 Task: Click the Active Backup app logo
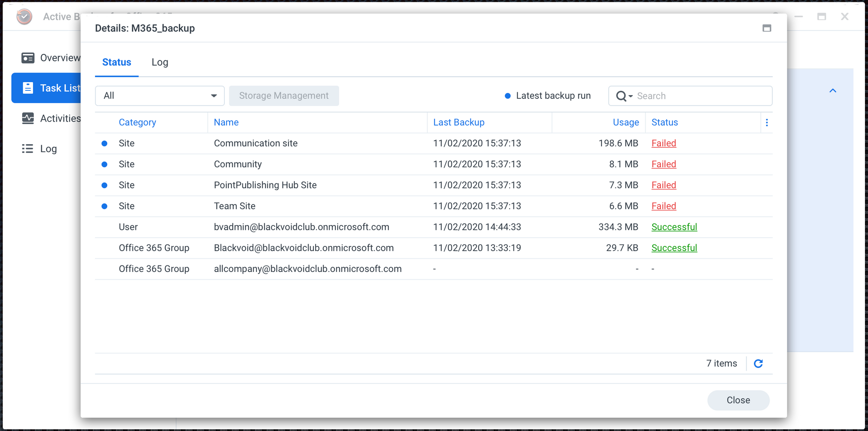point(24,17)
